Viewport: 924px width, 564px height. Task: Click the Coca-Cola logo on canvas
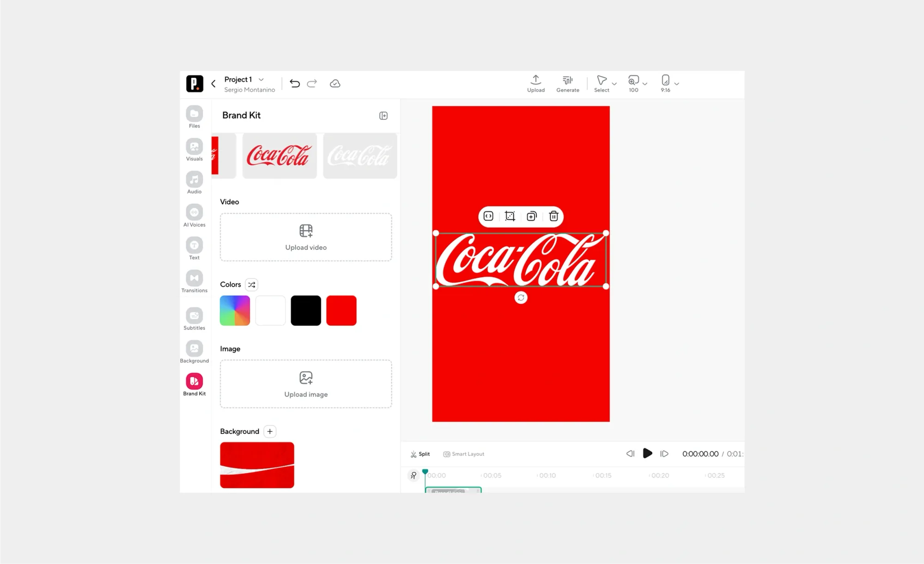[x=521, y=260]
